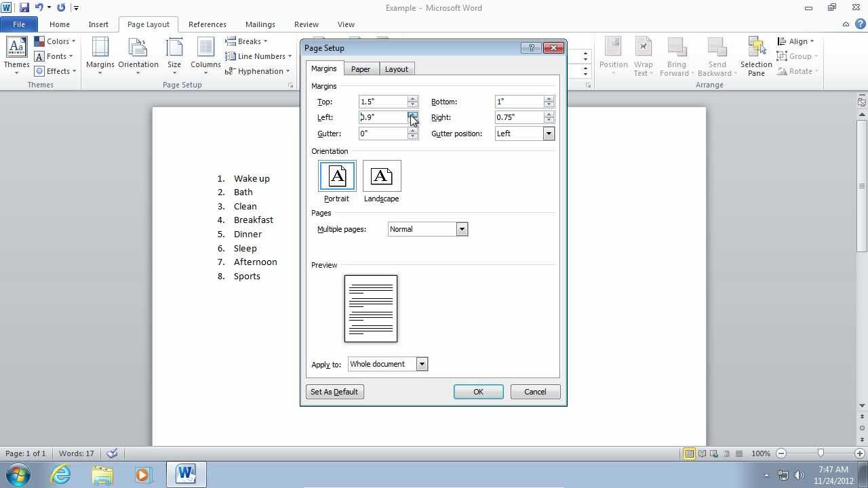Expand the Multiple pages dropdown
Image resolution: width=868 pixels, height=488 pixels.
pos(462,229)
